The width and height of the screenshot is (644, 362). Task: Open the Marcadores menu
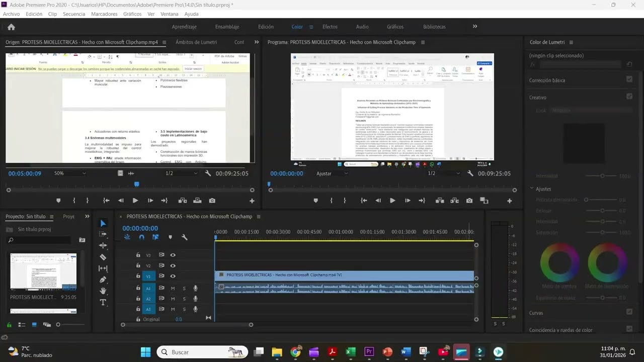click(104, 14)
